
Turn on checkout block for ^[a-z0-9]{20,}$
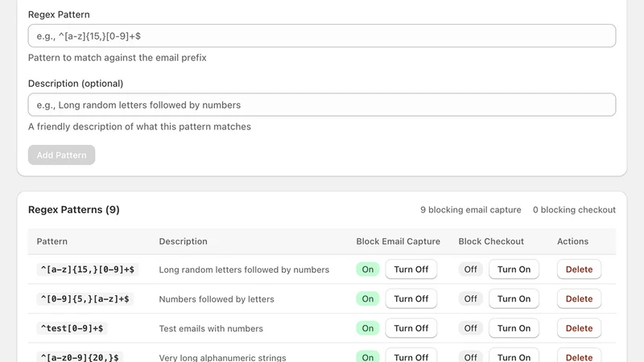tap(514, 356)
